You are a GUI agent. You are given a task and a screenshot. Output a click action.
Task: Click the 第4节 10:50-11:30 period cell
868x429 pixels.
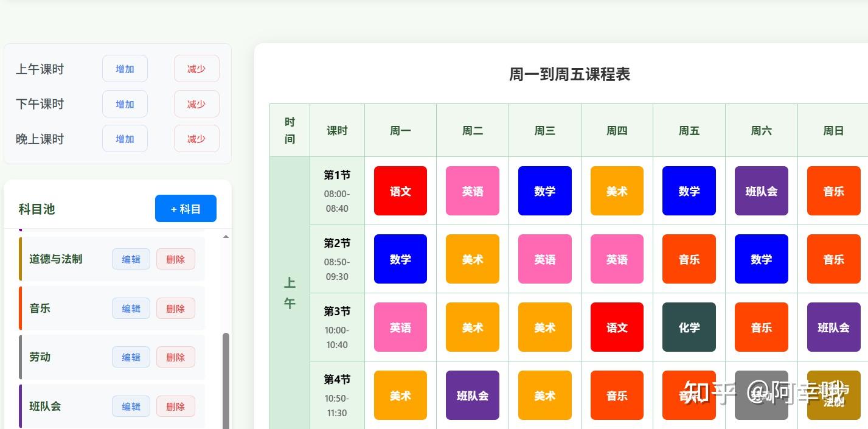[x=337, y=396]
